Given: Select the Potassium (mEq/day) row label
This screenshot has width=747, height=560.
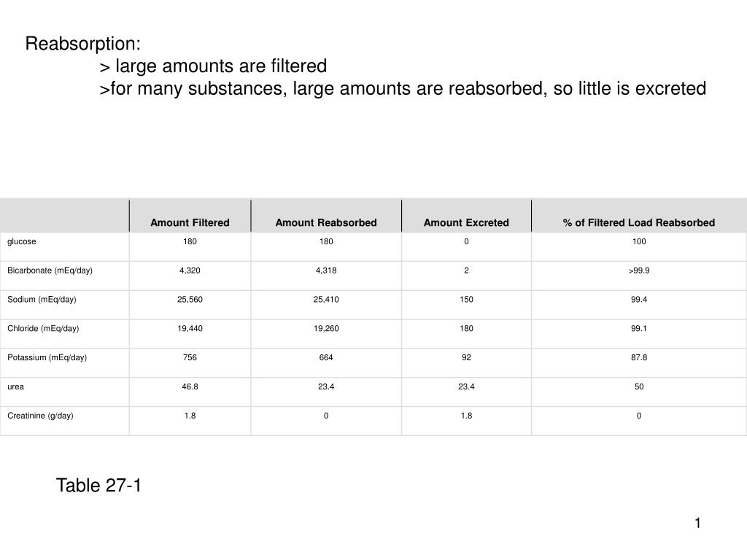Looking at the screenshot, I should [x=47, y=357].
